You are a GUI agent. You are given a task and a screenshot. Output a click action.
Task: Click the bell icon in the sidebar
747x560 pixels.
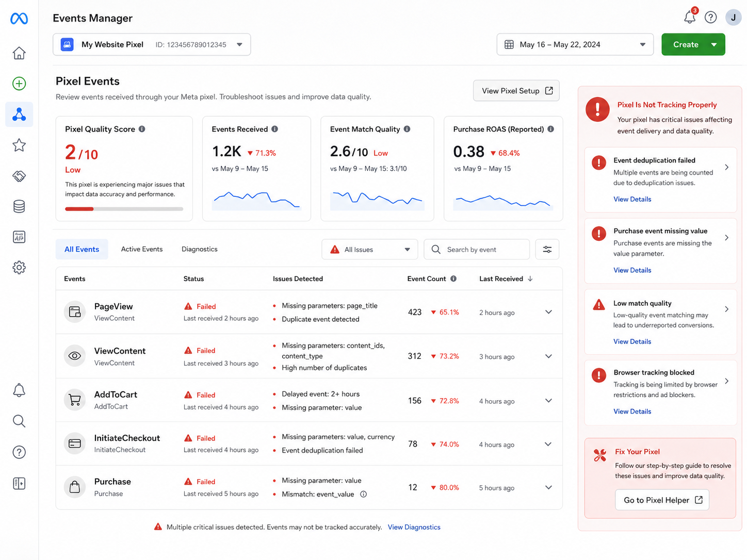[19, 390]
